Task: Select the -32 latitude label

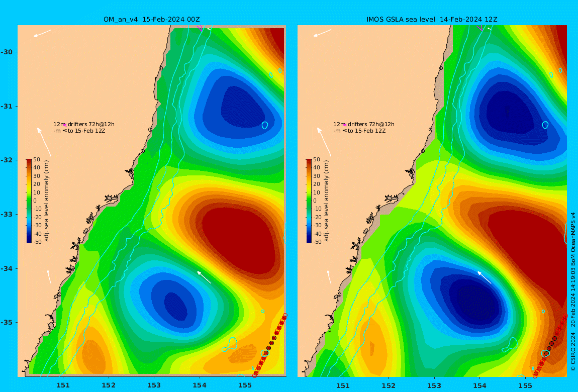Action: point(7,160)
